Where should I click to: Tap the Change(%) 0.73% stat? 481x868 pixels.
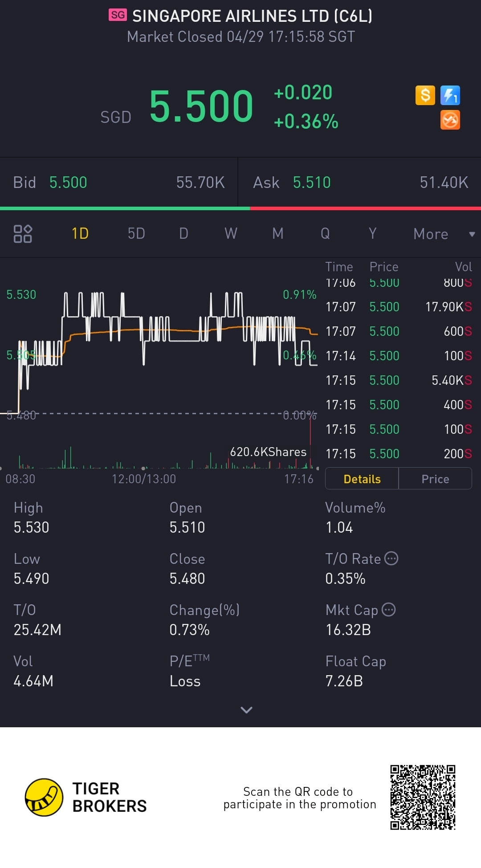(x=204, y=620)
